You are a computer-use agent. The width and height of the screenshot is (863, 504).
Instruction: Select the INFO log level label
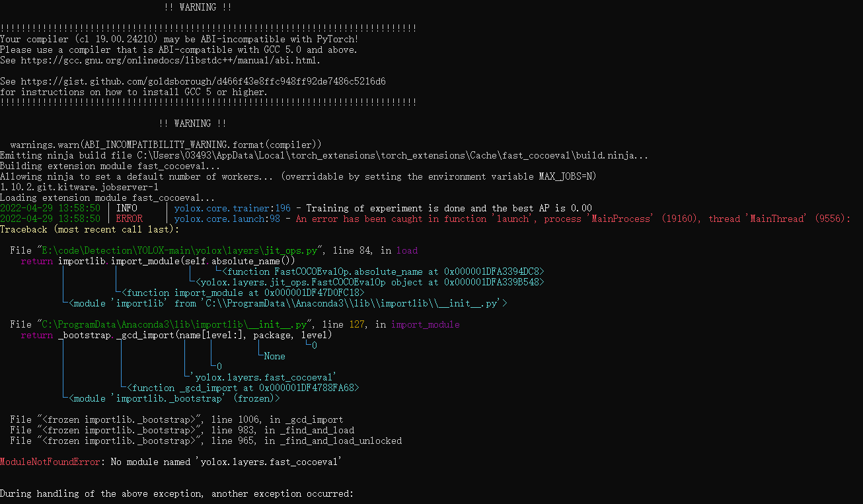click(x=126, y=207)
